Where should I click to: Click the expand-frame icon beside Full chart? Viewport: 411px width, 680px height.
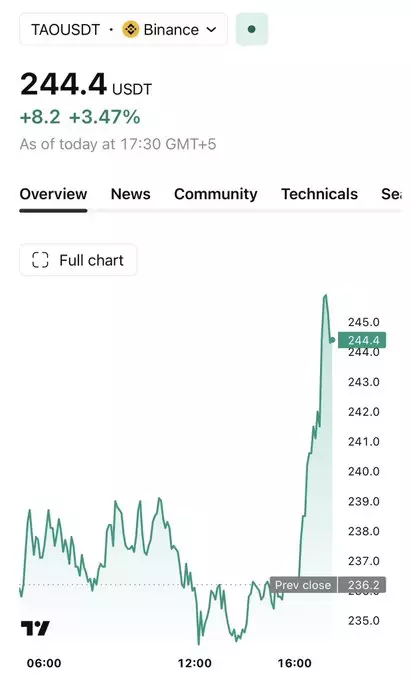click(40, 260)
